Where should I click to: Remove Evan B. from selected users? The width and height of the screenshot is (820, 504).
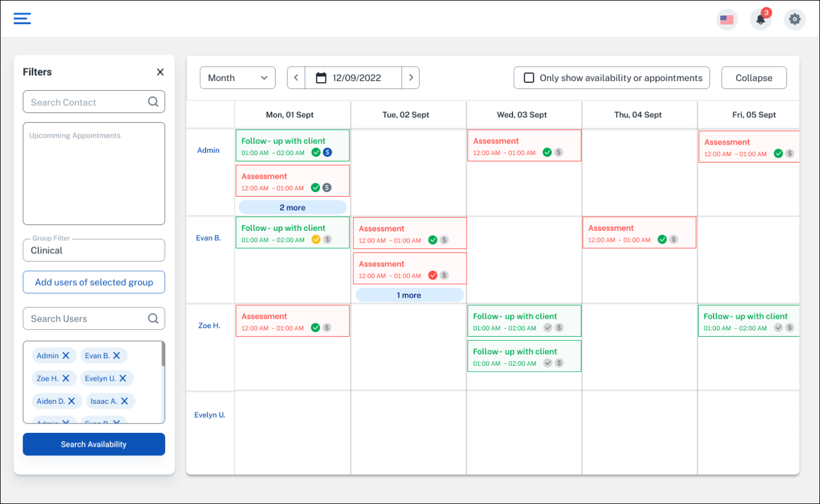pyautogui.click(x=117, y=355)
